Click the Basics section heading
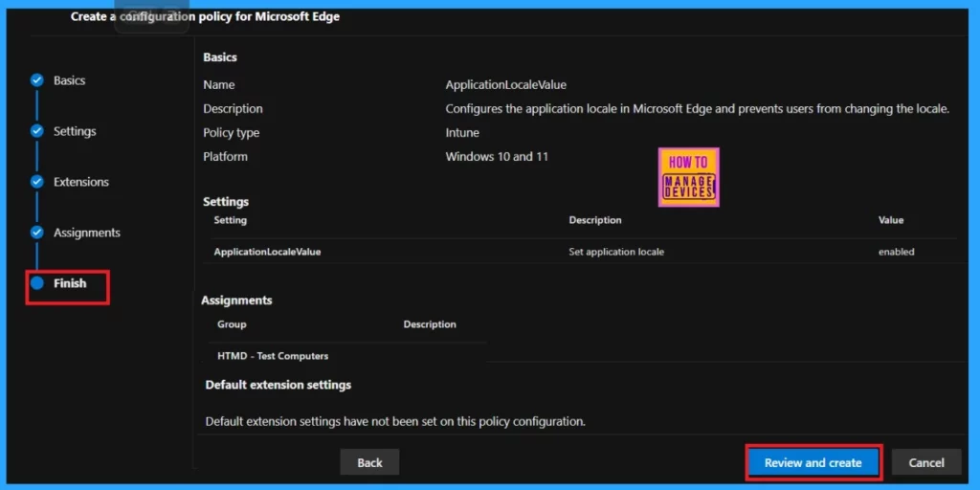Screen dimensions: 980x490 [220, 56]
